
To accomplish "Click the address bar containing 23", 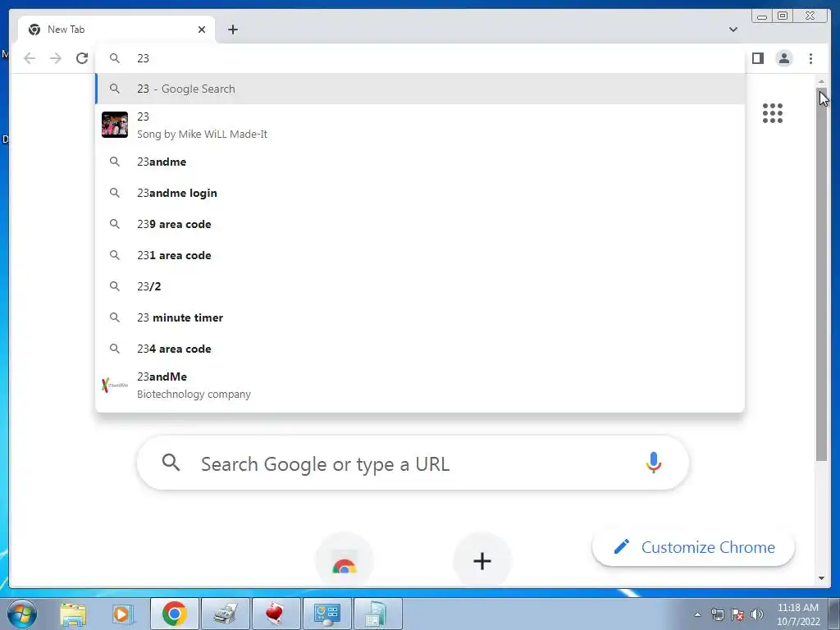I will (419, 58).
